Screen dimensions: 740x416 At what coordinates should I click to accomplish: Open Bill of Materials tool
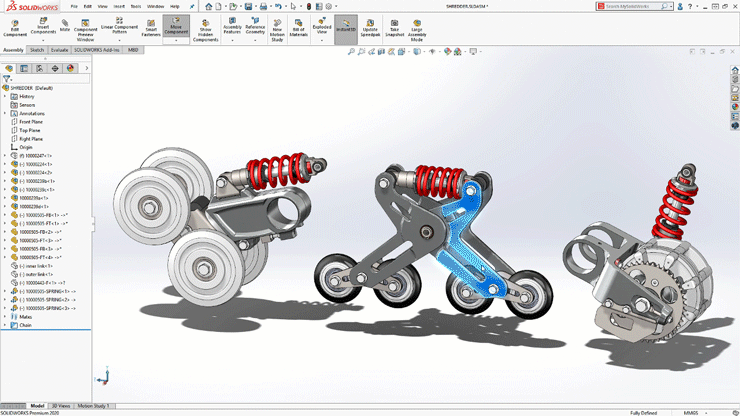tap(297, 26)
